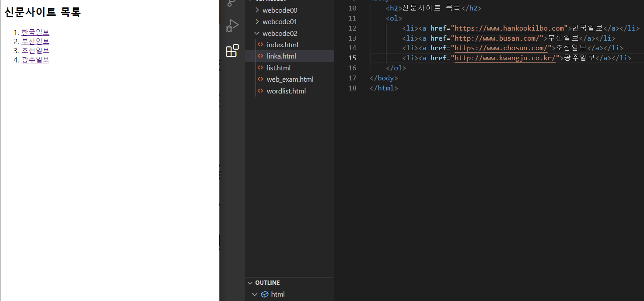This screenshot has width=644, height=301.
Task: Open the Run and Debug view icon
Action: (232, 26)
